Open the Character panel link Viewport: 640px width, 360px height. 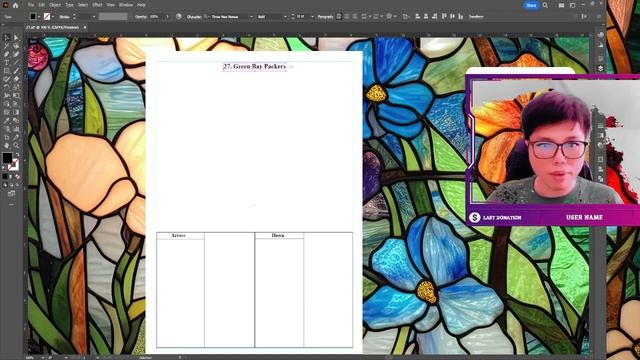click(194, 17)
